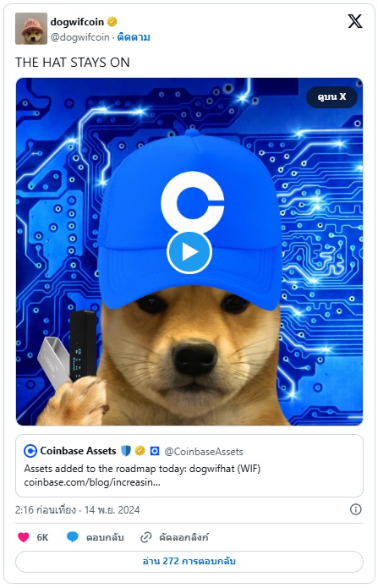This screenshot has height=588, width=378.
Task: Open the @dogwifcoin handle link
Action: click(x=79, y=37)
